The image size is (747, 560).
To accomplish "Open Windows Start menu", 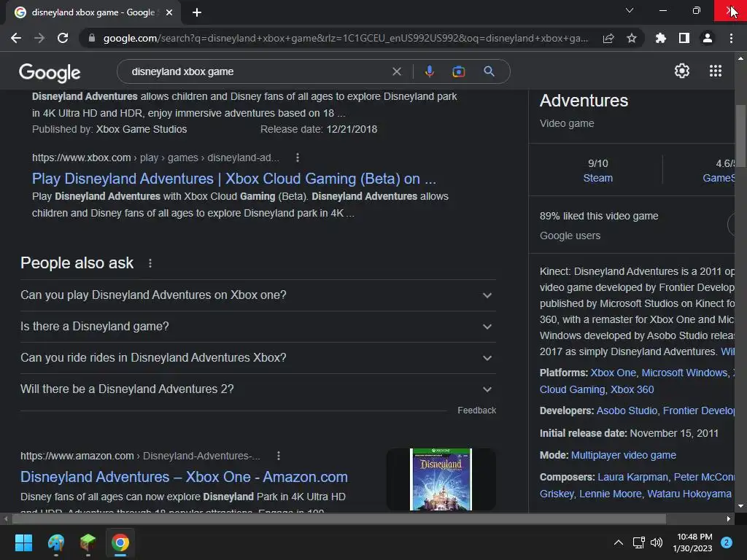I will click(x=23, y=542).
